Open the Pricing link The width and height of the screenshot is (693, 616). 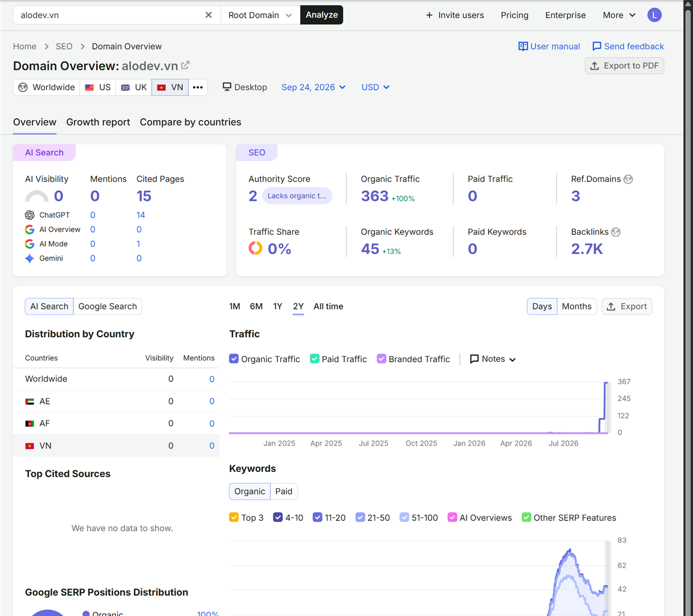click(515, 15)
